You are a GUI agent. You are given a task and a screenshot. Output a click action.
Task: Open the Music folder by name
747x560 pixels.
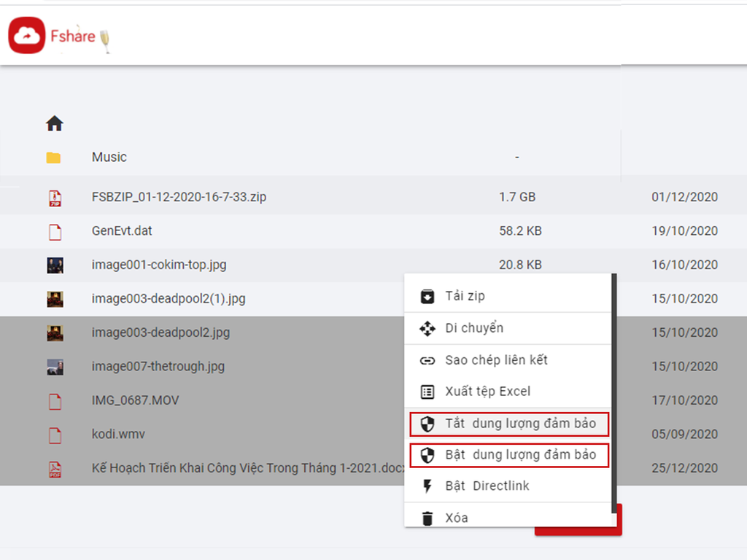(x=109, y=157)
